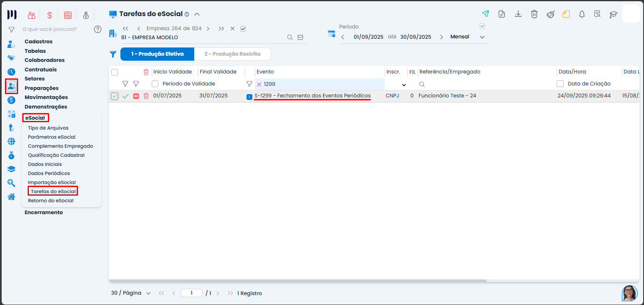This screenshot has height=305, width=644.
Task: Open the notifications bell
Action: [x=582, y=14]
